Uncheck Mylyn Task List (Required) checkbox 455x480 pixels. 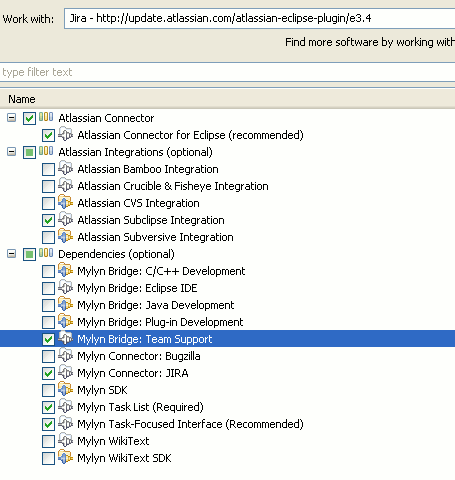pyautogui.click(x=48, y=407)
